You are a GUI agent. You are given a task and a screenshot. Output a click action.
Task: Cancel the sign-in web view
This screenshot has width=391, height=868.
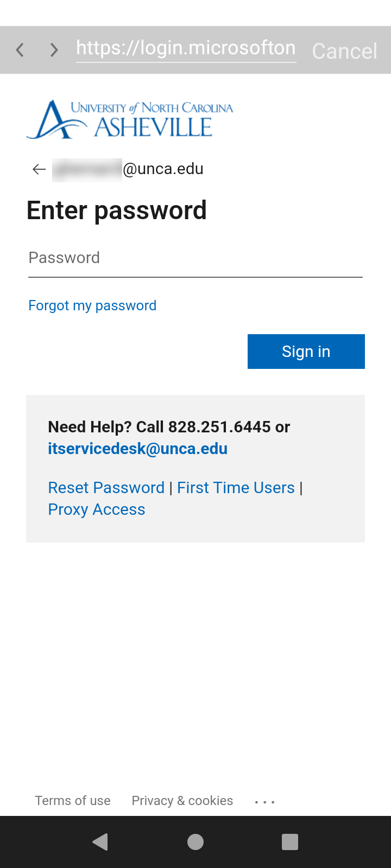344,51
